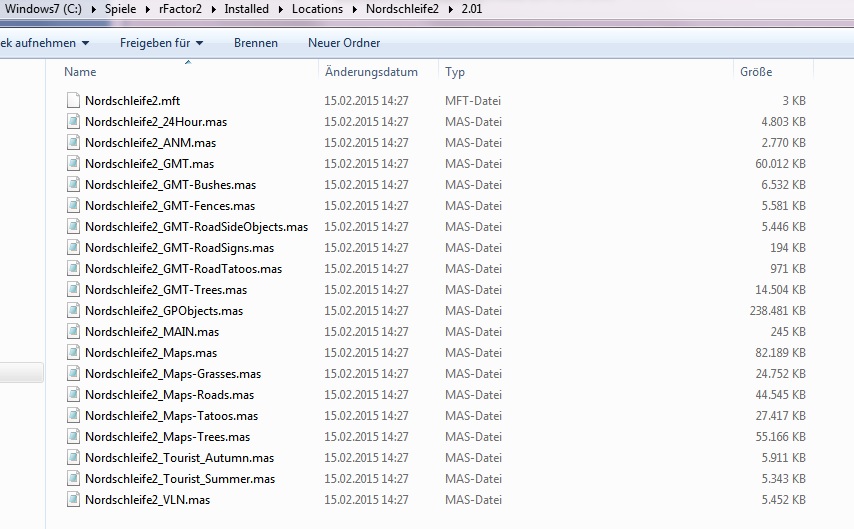
Task: Go to rFactor2 folder in breadcrumb
Action: coord(180,9)
